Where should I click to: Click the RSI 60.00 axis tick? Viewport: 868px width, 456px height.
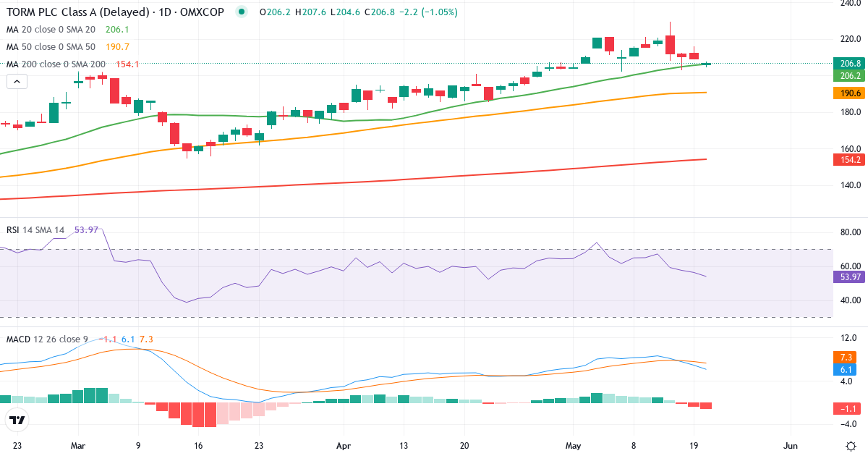[849, 266]
